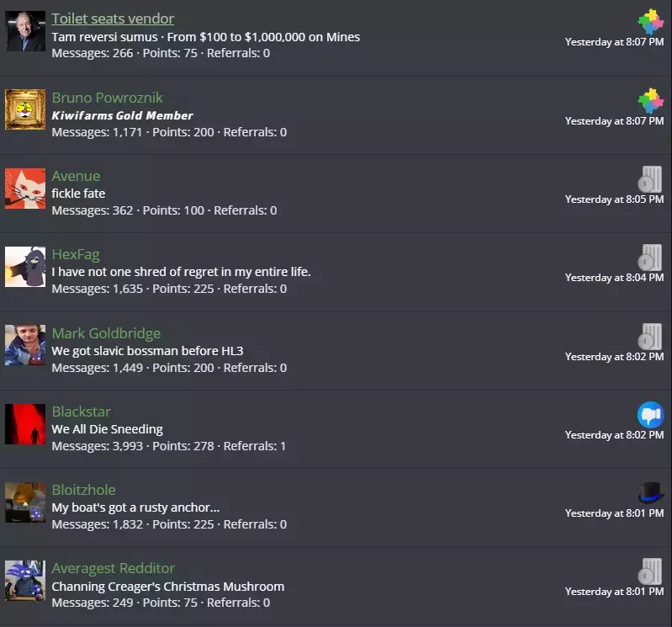
Task: Open Blackstar's profile link
Action: (x=81, y=412)
